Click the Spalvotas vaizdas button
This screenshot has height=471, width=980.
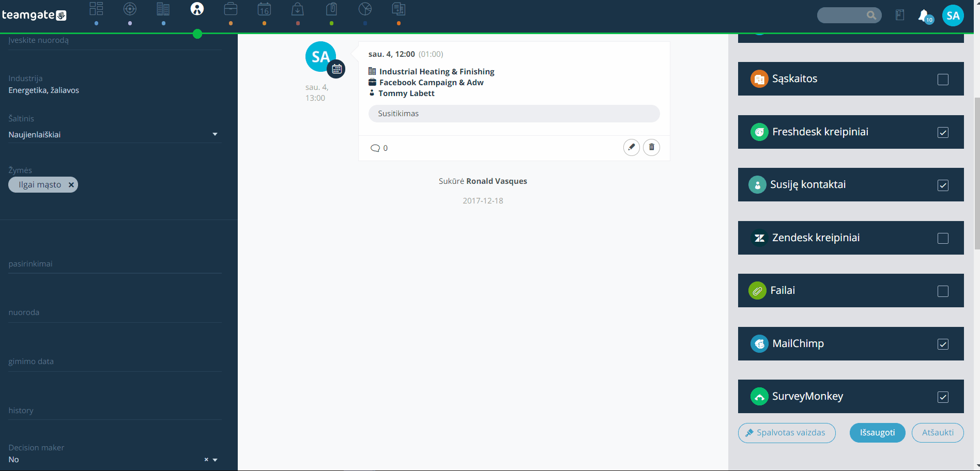[x=787, y=433]
